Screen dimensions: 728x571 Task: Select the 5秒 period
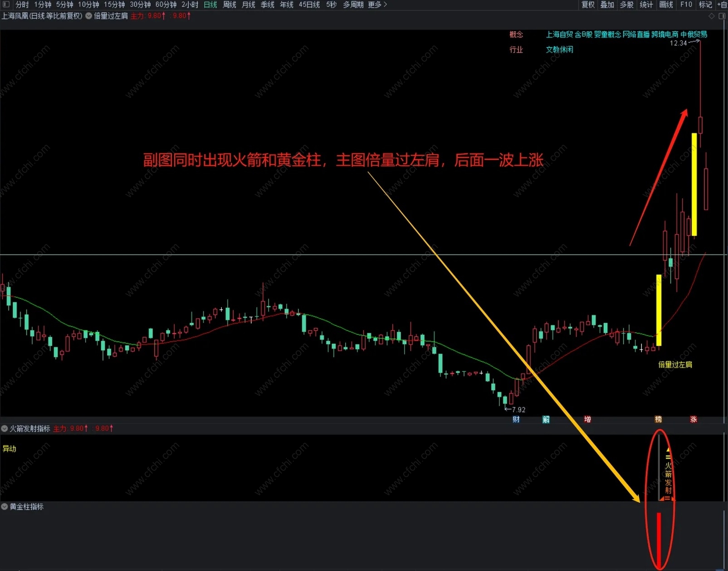click(332, 5)
